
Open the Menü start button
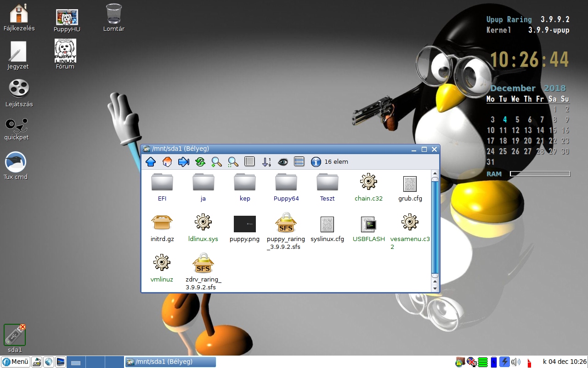[x=15, y=362]
